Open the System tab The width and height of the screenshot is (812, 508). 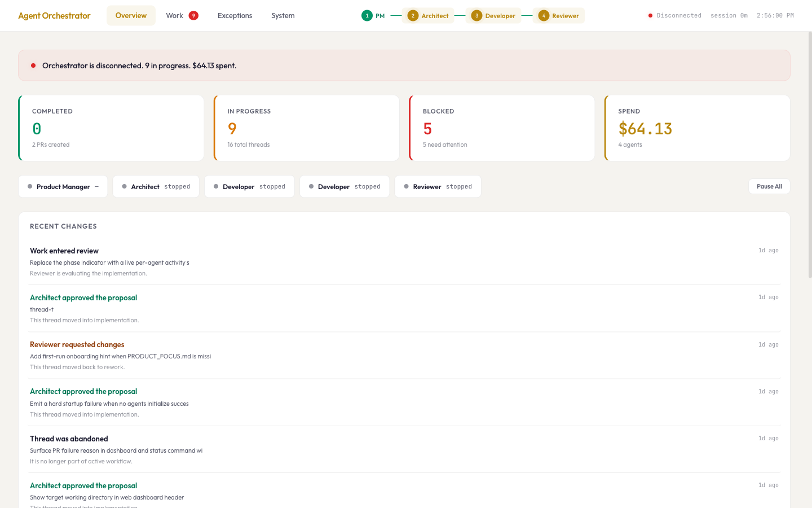[x=283, y=15]
